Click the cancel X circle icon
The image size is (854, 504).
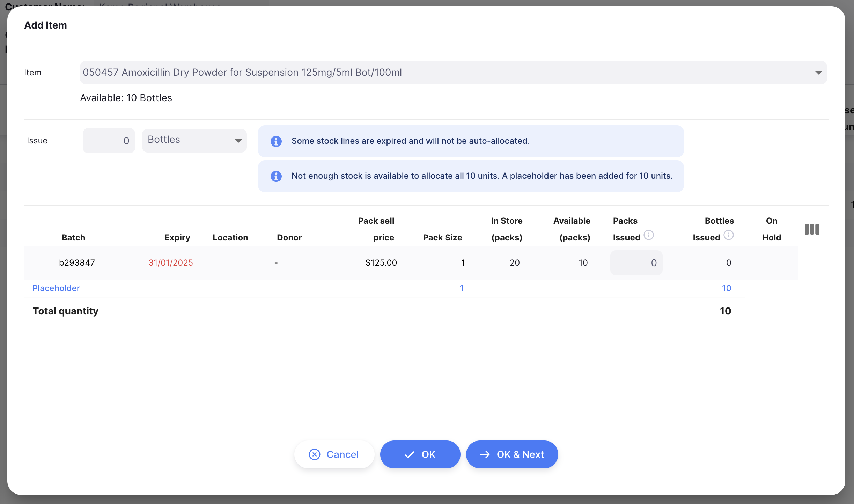click(x=314, y=454)
